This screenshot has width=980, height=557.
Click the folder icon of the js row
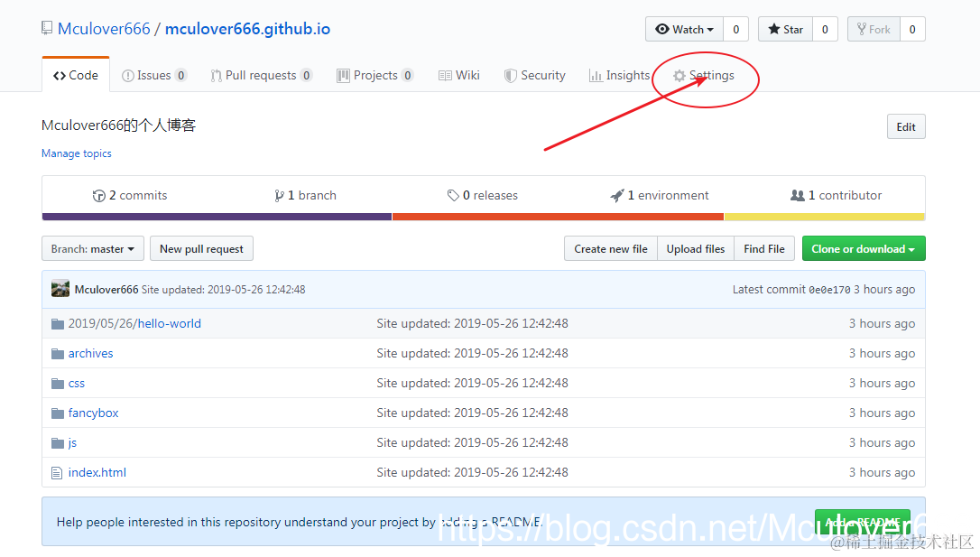click(x=58, y=443)
